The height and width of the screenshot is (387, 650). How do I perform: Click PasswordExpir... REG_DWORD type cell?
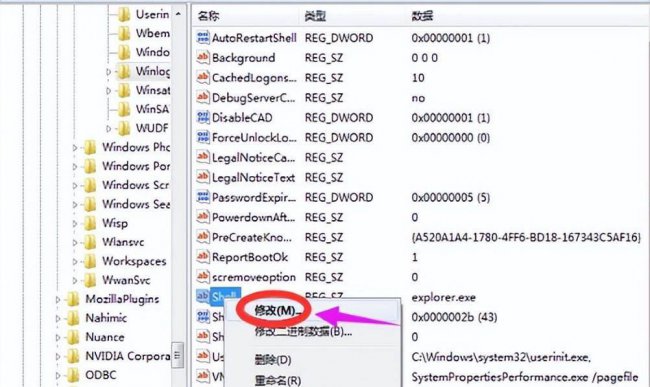[x=339, y=198]
